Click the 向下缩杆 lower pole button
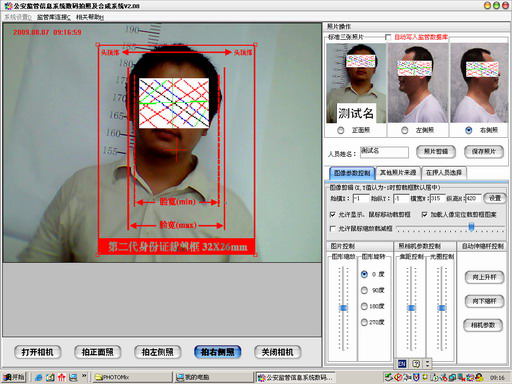Viewport: 512px width, 384px height. click(x=484, y=301)
